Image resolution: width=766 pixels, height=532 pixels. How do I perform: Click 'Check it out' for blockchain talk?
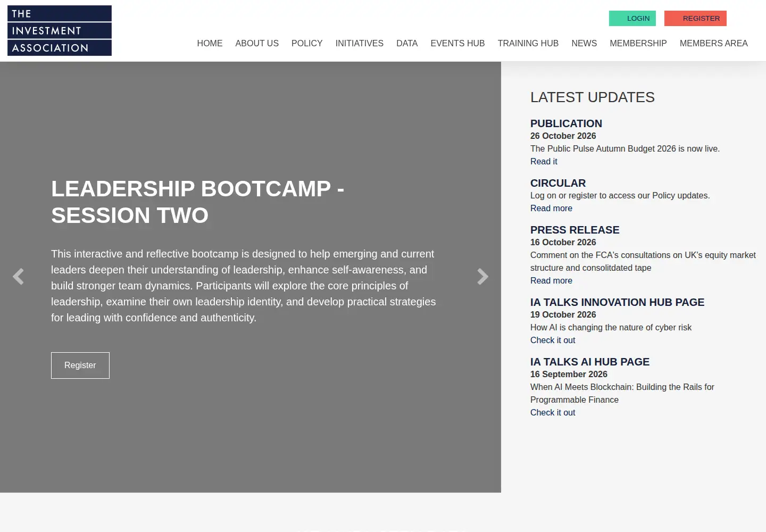[x=553, y=413]
